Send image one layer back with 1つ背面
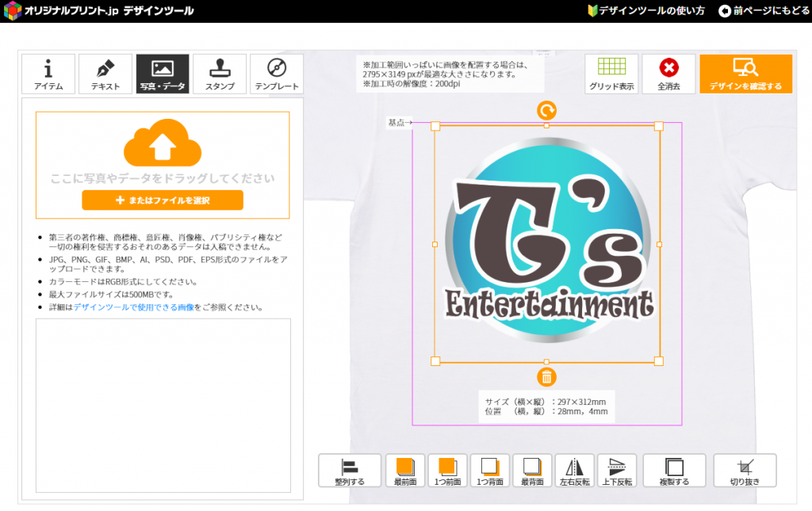812x511 pixels. 490,471
